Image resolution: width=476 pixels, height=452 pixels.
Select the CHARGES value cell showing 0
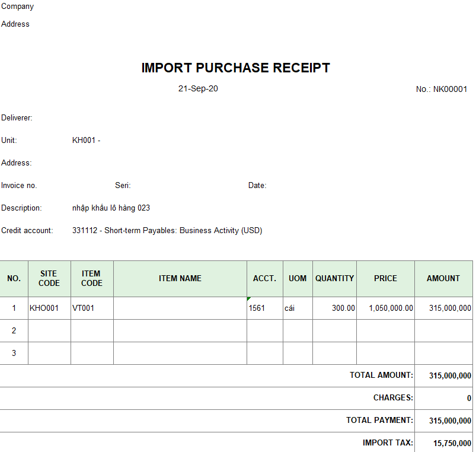coord(443,398)
